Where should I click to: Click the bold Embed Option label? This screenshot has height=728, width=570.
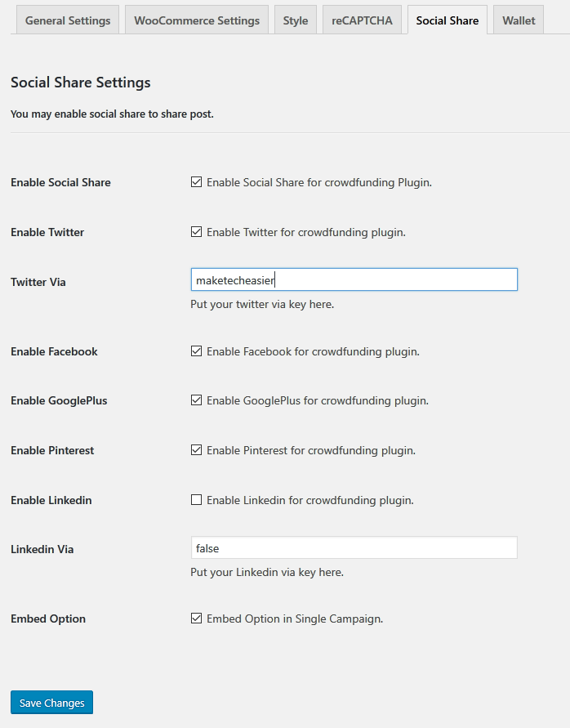pyautogui.click(x=47, y=619)
